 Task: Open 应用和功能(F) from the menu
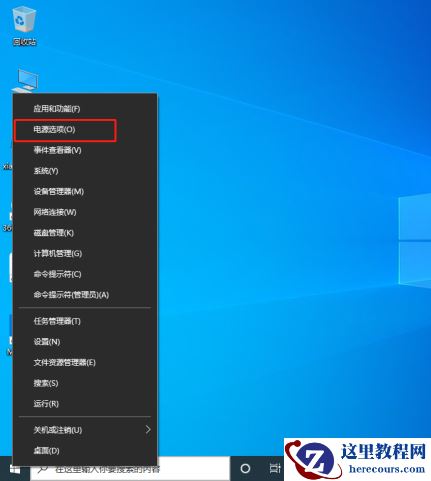point(85,109)
